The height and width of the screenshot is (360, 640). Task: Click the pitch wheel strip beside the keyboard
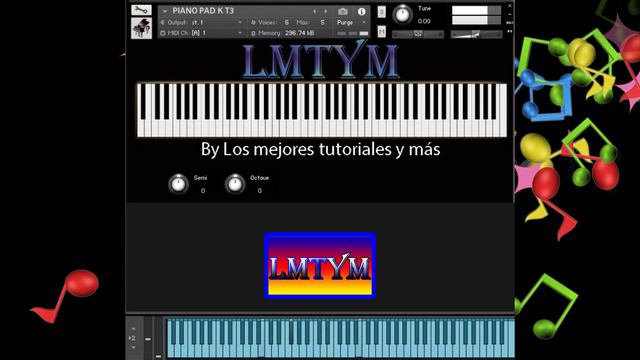(148, 339)
